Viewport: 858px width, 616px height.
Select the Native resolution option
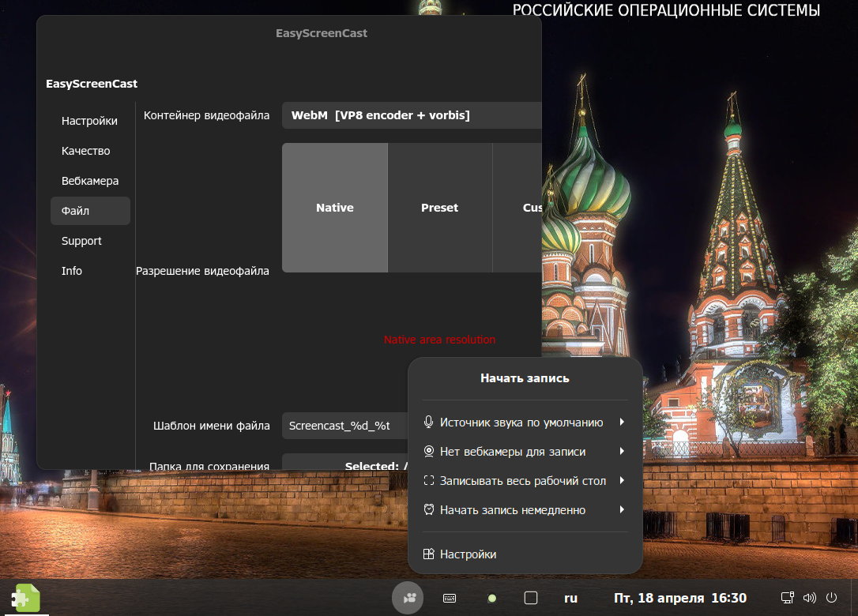tap(335, 208)
